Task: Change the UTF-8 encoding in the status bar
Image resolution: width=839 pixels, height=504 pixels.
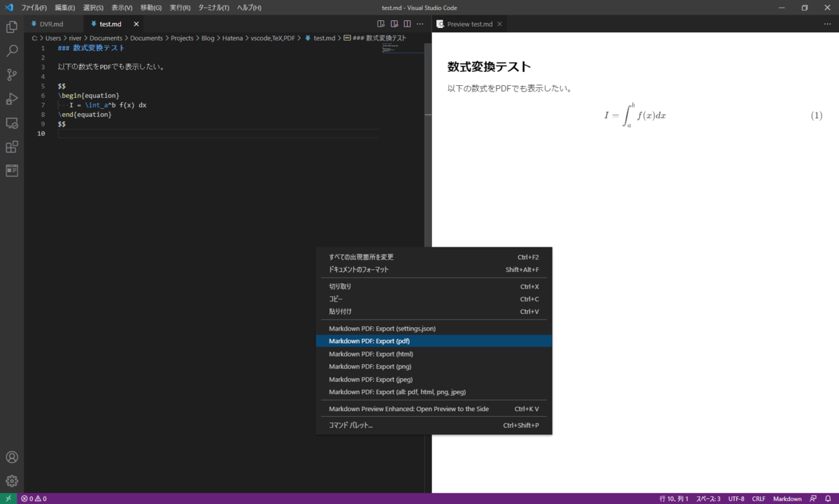Action: [736, 498]
